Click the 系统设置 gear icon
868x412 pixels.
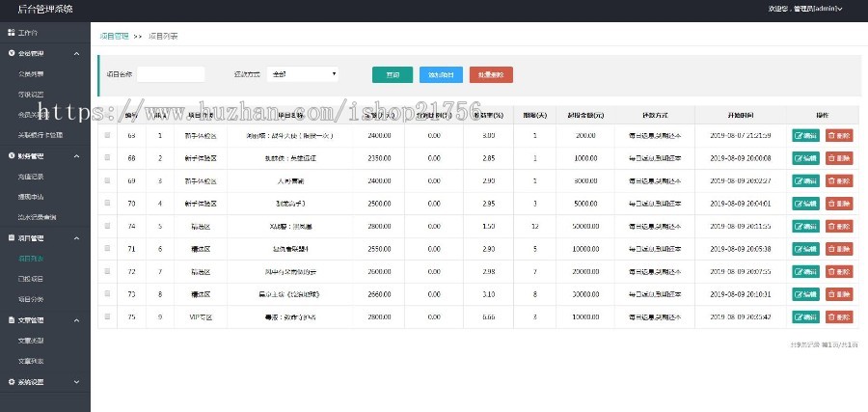coord(11,381)
